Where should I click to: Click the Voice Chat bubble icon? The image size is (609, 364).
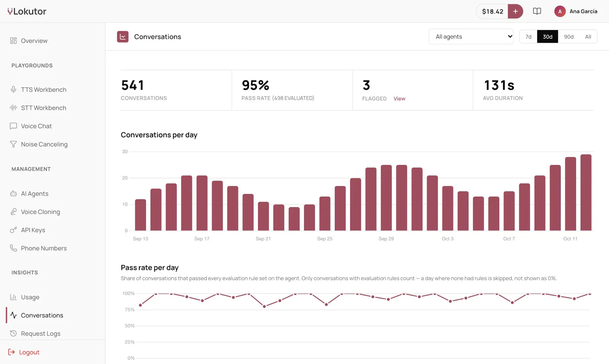coord(13,126)
